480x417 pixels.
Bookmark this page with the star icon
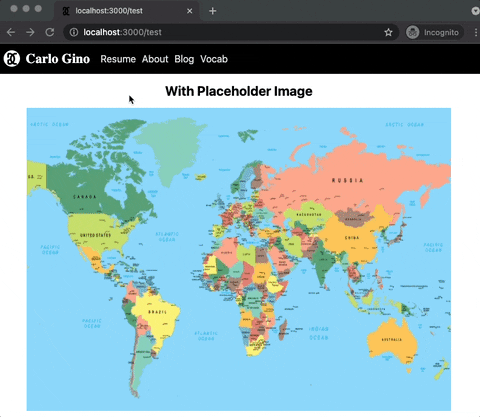point(388,32)
